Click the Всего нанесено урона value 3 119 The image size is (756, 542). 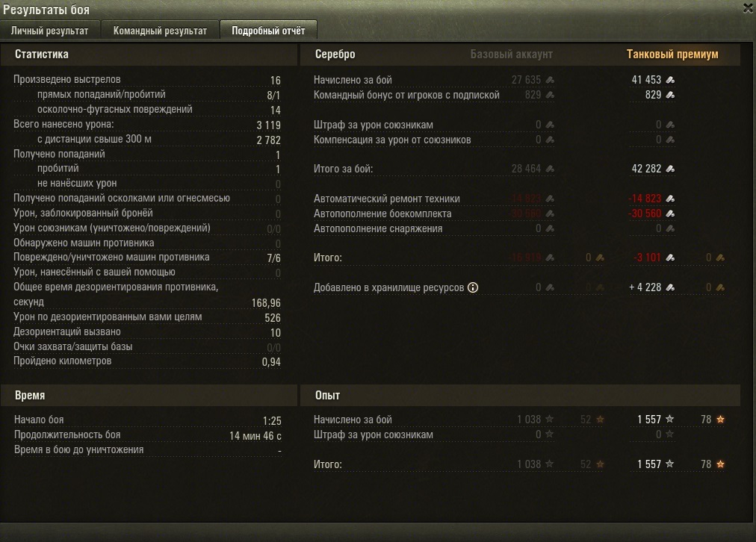click(268, 125)
